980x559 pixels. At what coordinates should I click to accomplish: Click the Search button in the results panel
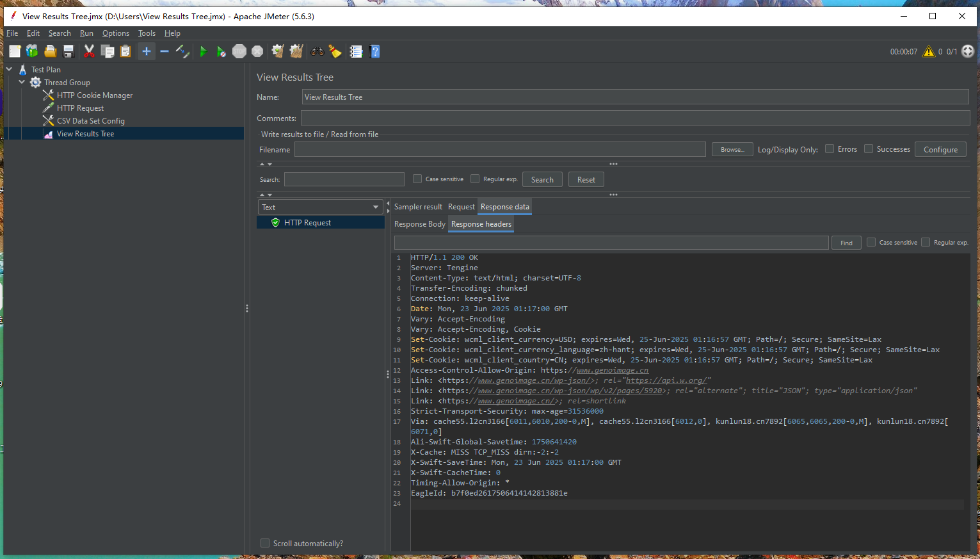click(542, 179)
